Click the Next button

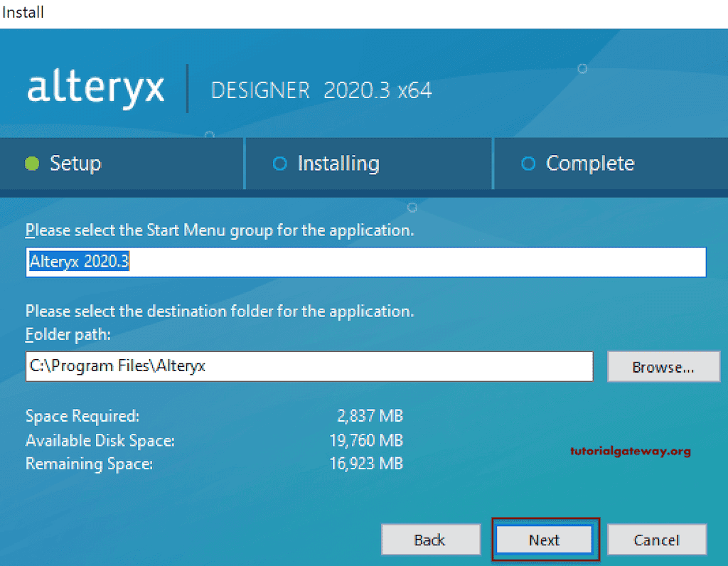point(545,540)
